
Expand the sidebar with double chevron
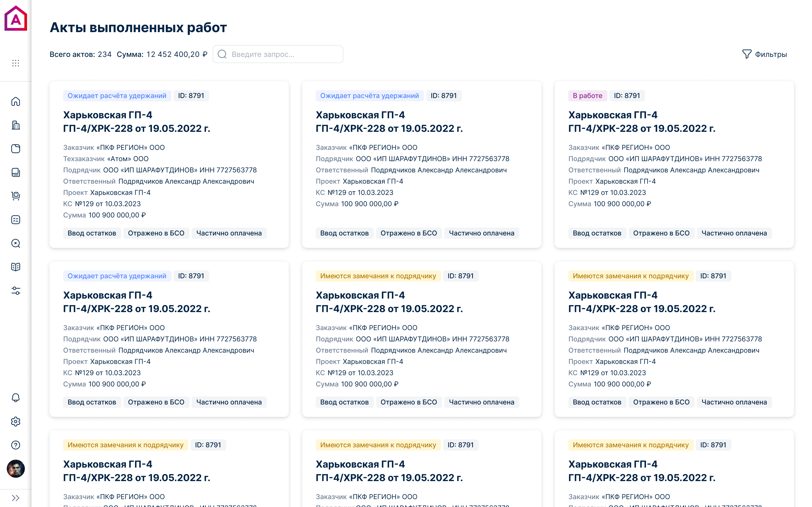tap(16, 498)
